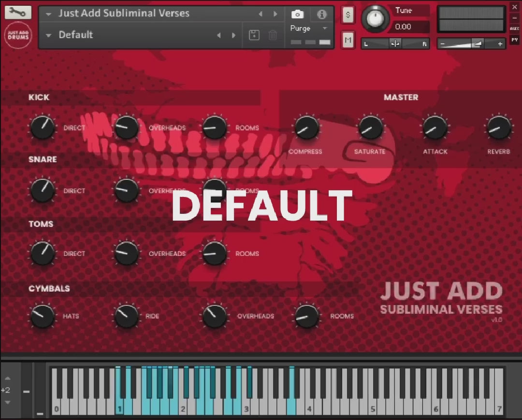522x420 pixels.
Task: Play the piano key labeled 4
Action: [309, 407]
